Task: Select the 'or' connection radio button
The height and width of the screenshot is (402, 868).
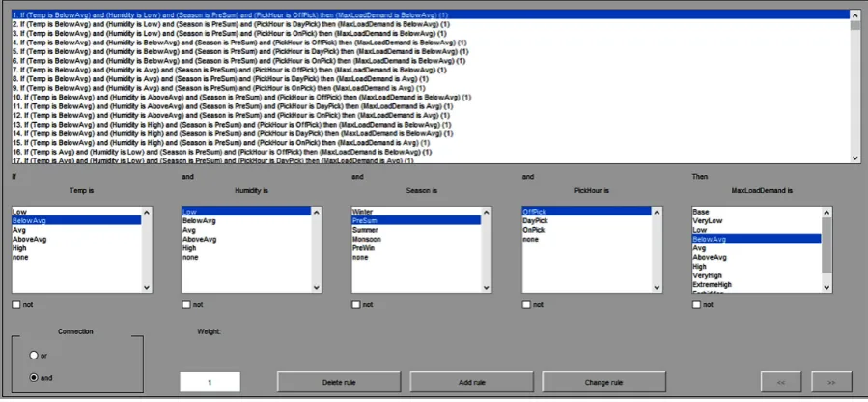Action: pos(34,356)
